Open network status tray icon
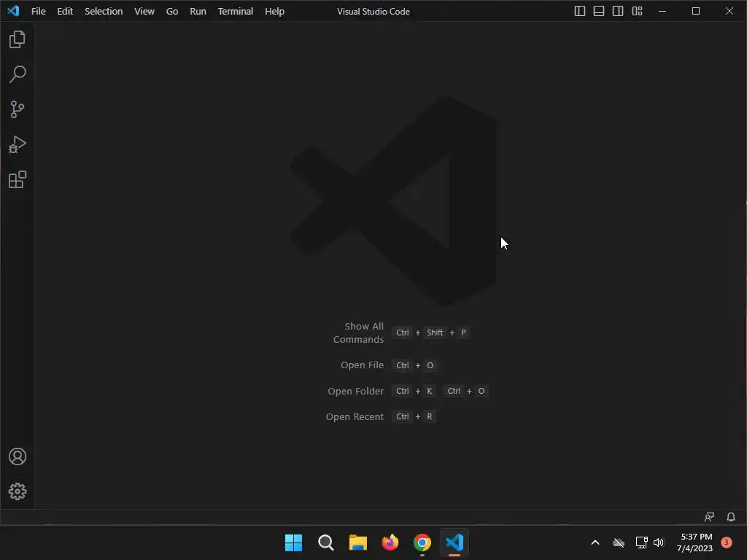 pyautogui.click(x=641, y=542)
